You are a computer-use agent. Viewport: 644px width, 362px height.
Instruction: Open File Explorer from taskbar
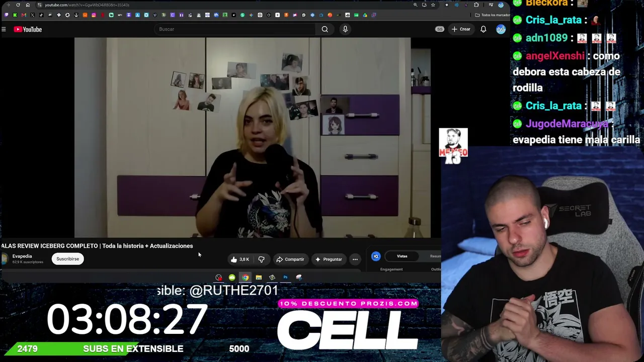[x=259, y=278]
